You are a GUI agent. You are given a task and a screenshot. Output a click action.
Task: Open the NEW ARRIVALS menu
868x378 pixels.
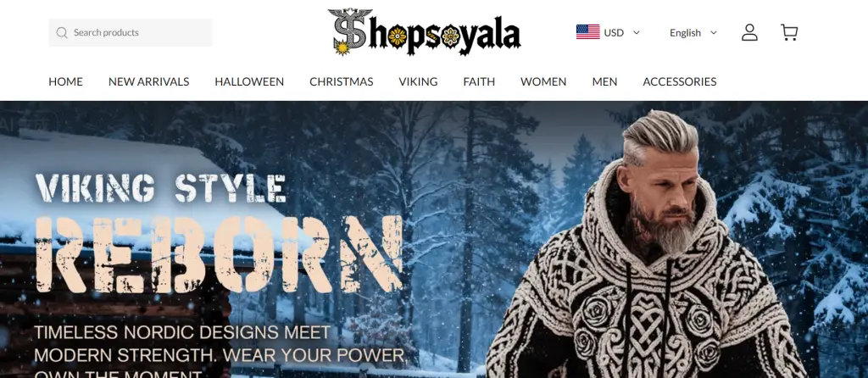pyautogui.click(x=149, y=82)
